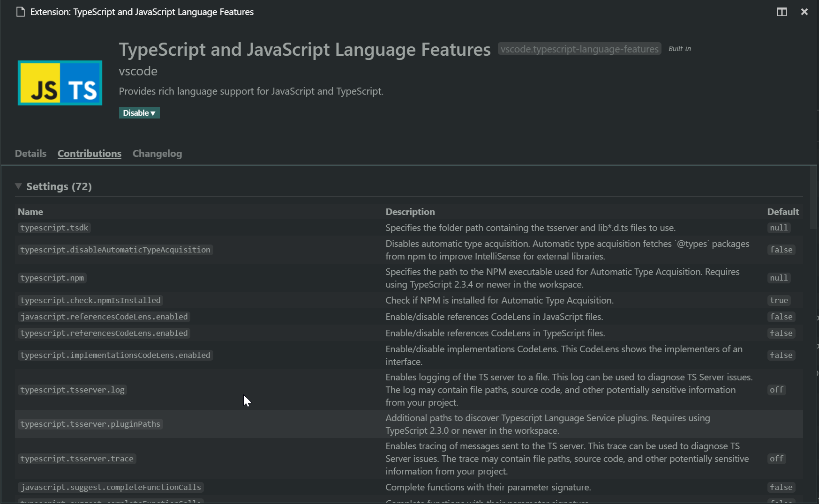This screenshot has height=504, width=819.
Task: Expand the Disable button options
Action: [x=153, y=113]
